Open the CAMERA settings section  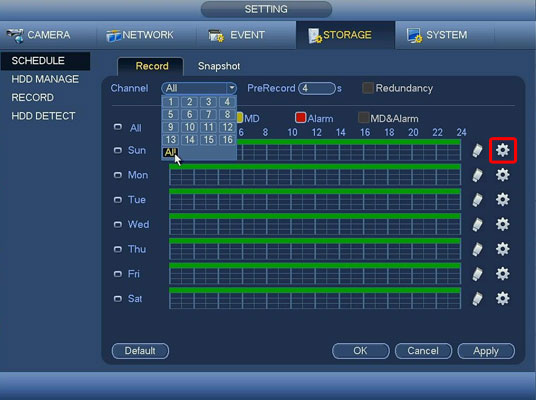[x=38, y=35]
